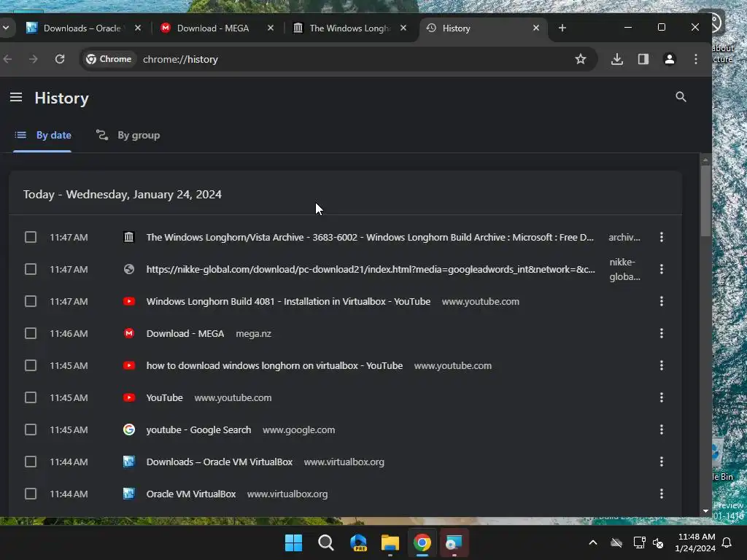Open the Windows Start menu
Image resolution: width=747 pixels, height=560 pixels.
click(x=293, y=542)
